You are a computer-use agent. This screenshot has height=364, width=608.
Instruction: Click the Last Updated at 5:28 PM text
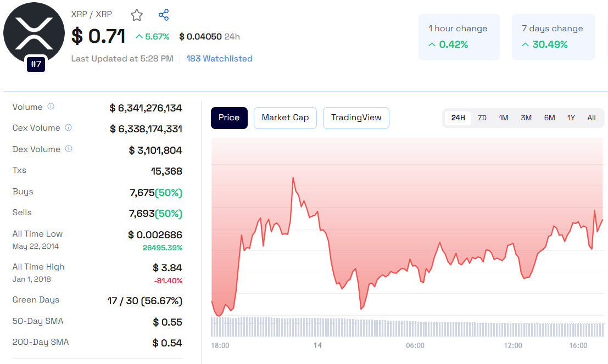pyautogui.click(x=122, y=59)
